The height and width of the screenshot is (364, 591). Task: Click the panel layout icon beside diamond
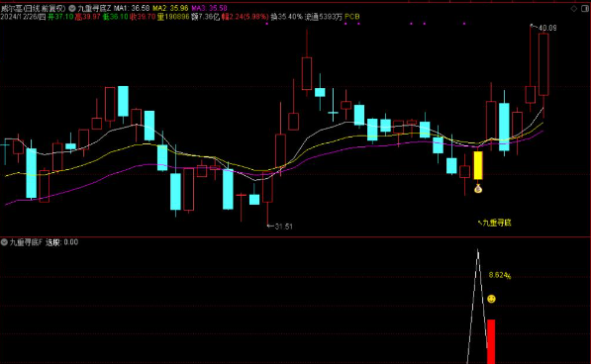pyautogui.click(x=585, y=9)
